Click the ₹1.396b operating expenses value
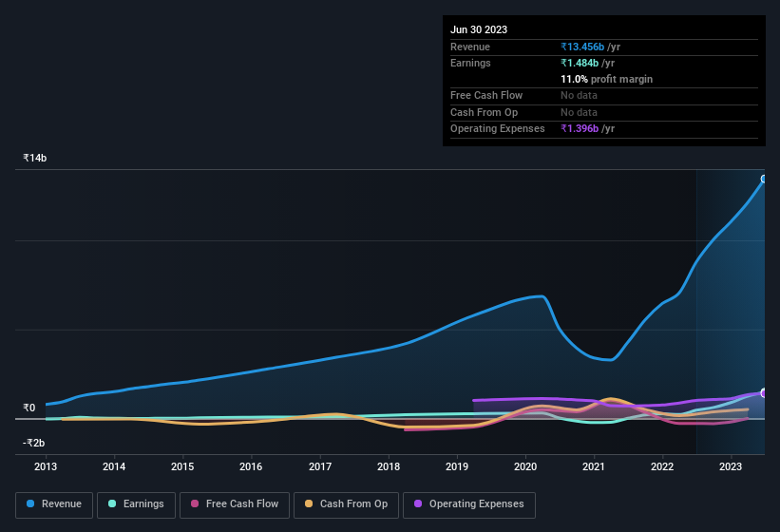Viewport: 780px width, 532px height. (x=580, y=129)
